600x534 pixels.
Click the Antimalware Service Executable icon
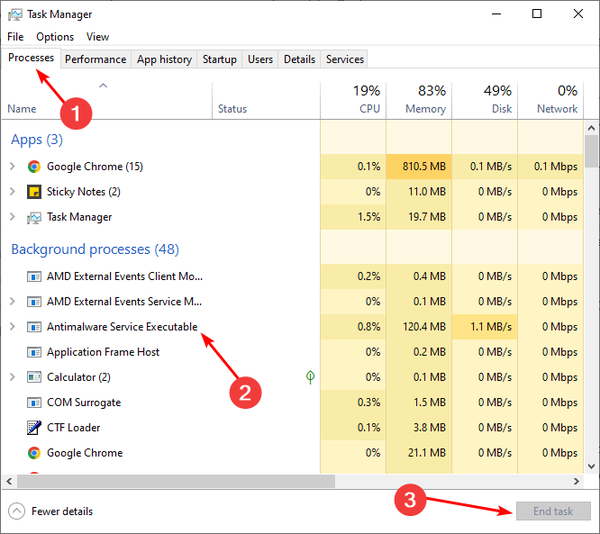34,327
